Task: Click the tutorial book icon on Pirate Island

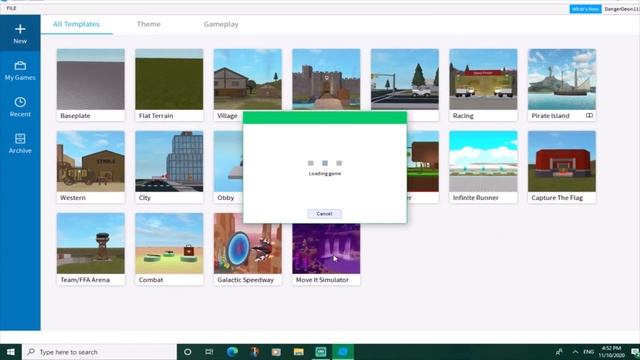Action: [589, 116]
